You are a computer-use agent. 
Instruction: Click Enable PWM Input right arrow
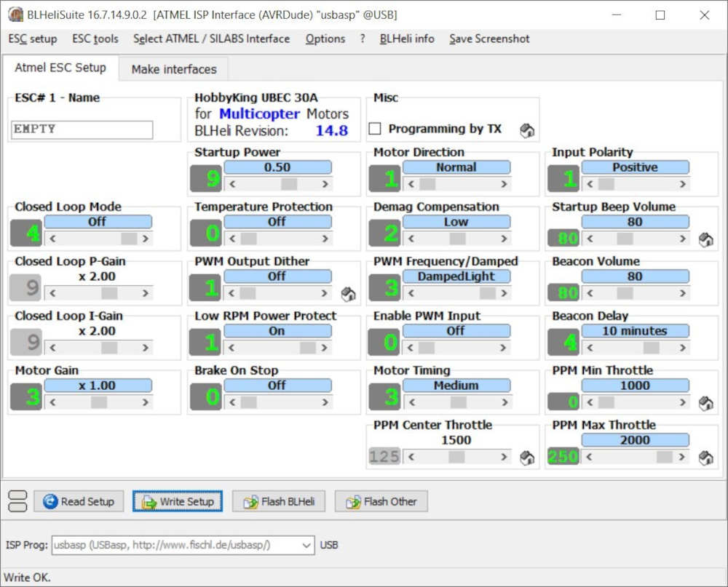[503, 348]
